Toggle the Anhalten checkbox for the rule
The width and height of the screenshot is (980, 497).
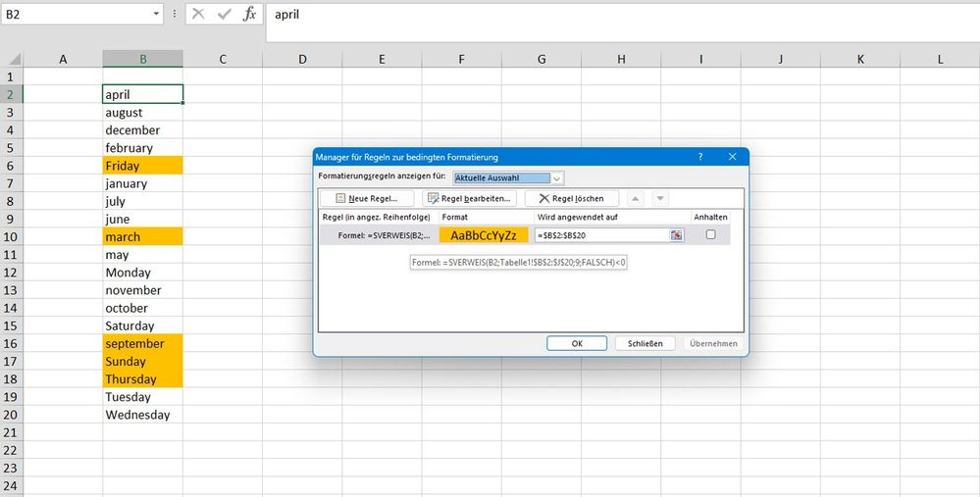pyautogui.click(x=710, y=234)
